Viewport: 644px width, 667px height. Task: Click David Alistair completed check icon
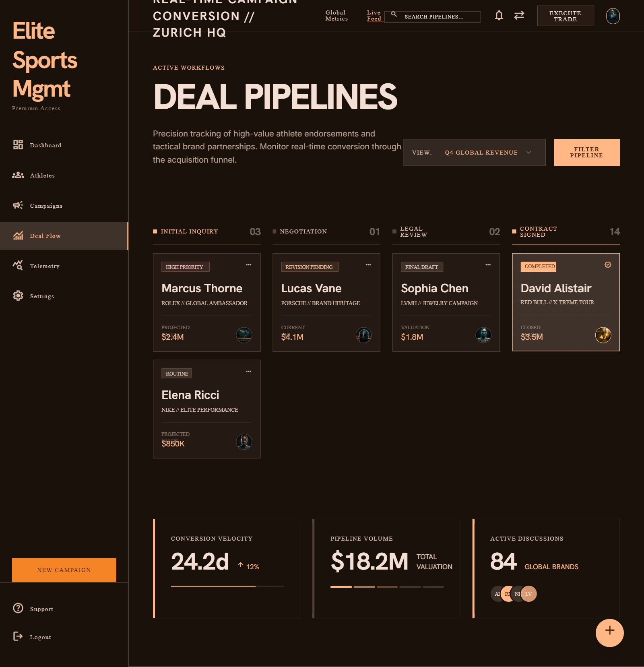(x=608, y=264)
